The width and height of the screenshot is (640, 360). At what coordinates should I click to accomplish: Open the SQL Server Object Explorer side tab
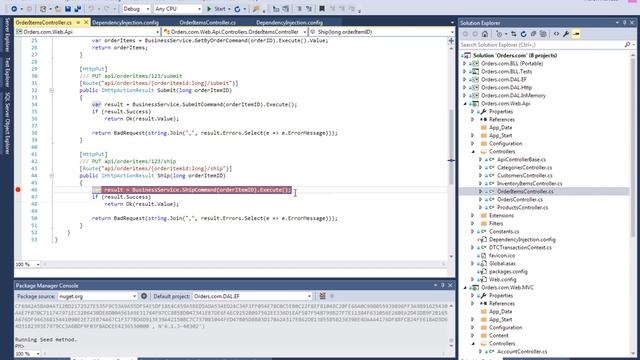click(7, 123)
